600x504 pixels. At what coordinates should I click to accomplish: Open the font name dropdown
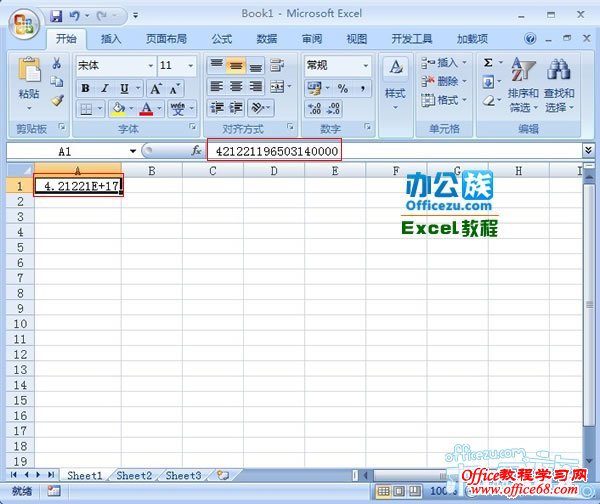point(150,66)
